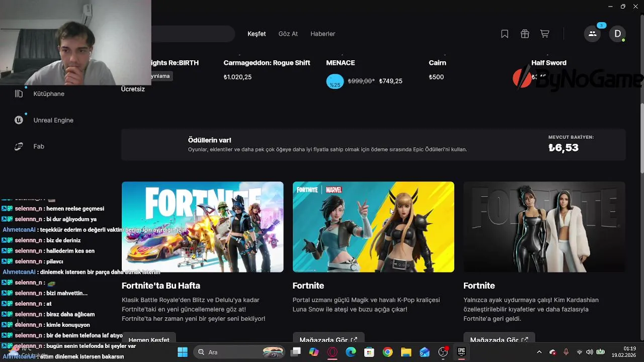The image size is (644, 362).
Task: Open the Unreal Engine sidebar label
Action: click(x=53, y=120)
